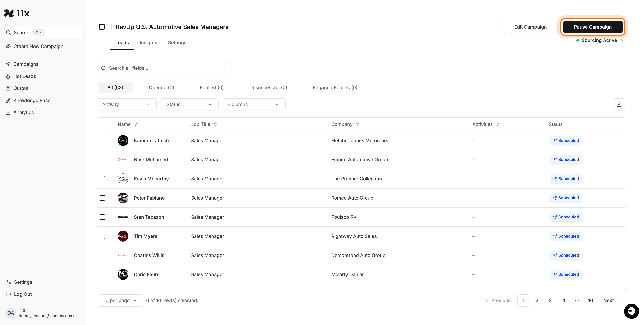Image resolution: width=644 pixels, height=325 pixels.
Task: Click Rightway logo for Tim Myers
Action: (123, 236)
